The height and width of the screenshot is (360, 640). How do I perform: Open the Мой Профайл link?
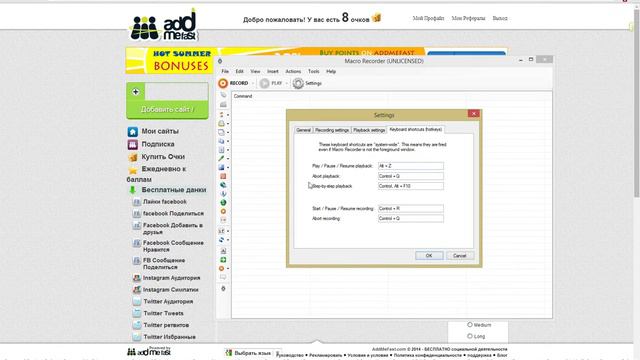[428, 18]
